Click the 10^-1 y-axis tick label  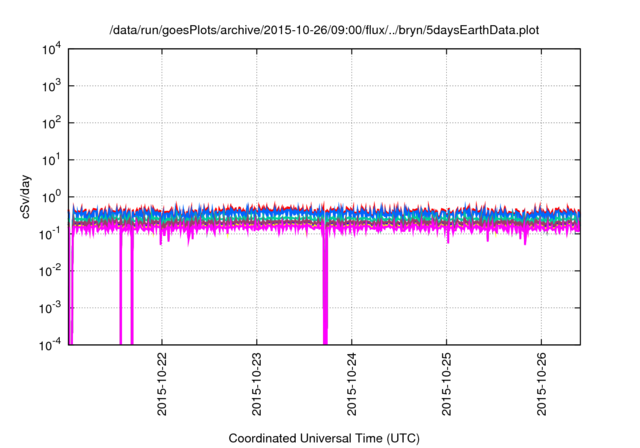click(51, 234)
